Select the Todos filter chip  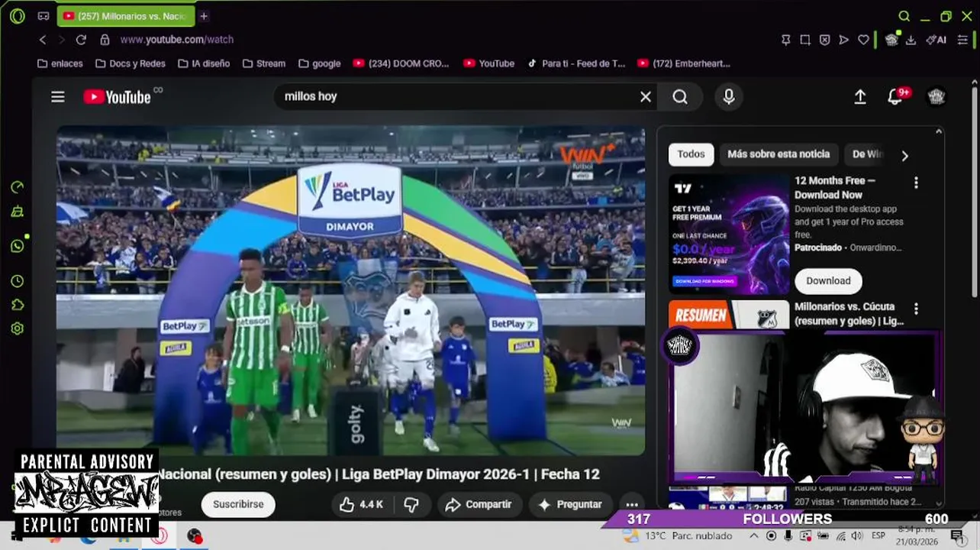(x=691, y=154)
